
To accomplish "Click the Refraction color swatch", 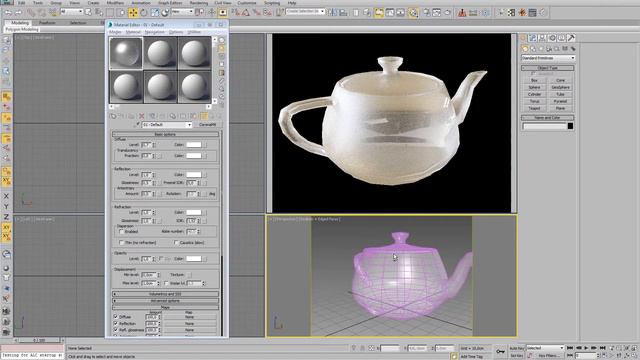I will click(x=194, y=212).
